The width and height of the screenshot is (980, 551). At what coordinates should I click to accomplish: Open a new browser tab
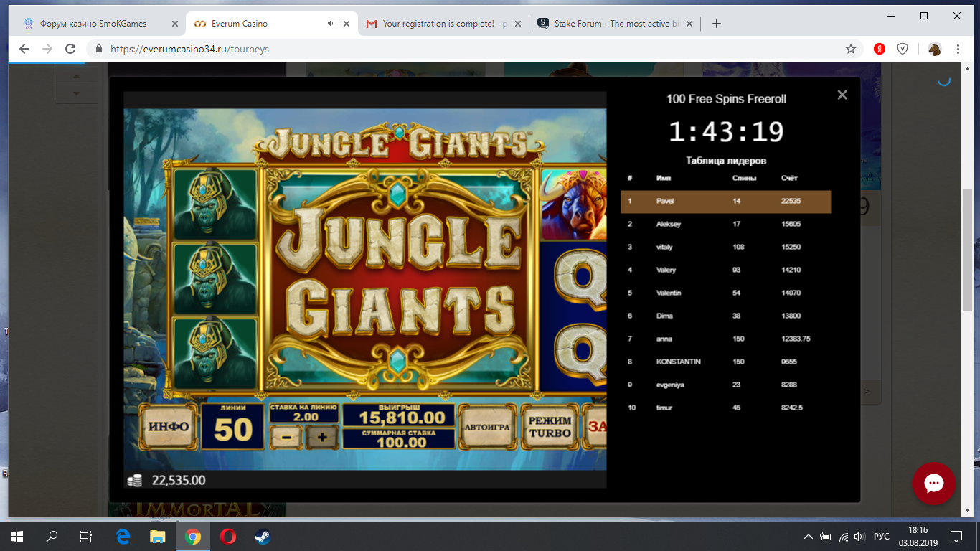click(716, 24)
